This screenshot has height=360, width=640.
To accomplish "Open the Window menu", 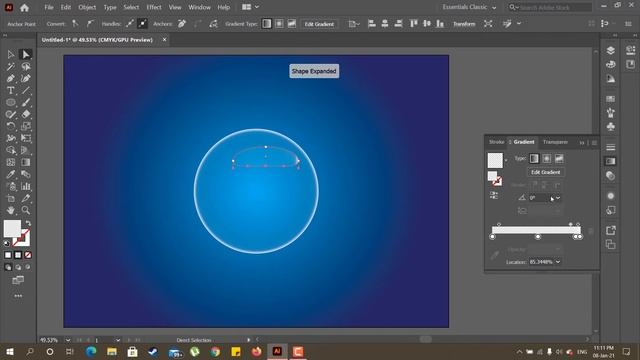I will click(x=199, y=7).
